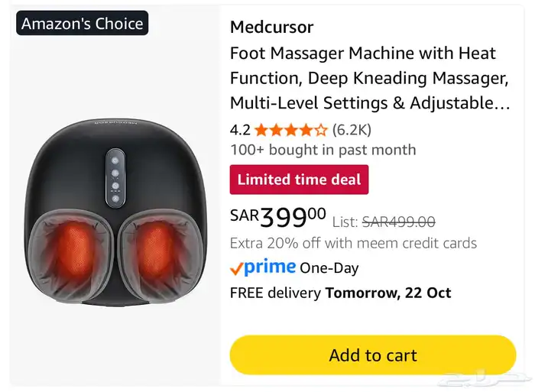Click the SAR 399 price

[277, 218]
